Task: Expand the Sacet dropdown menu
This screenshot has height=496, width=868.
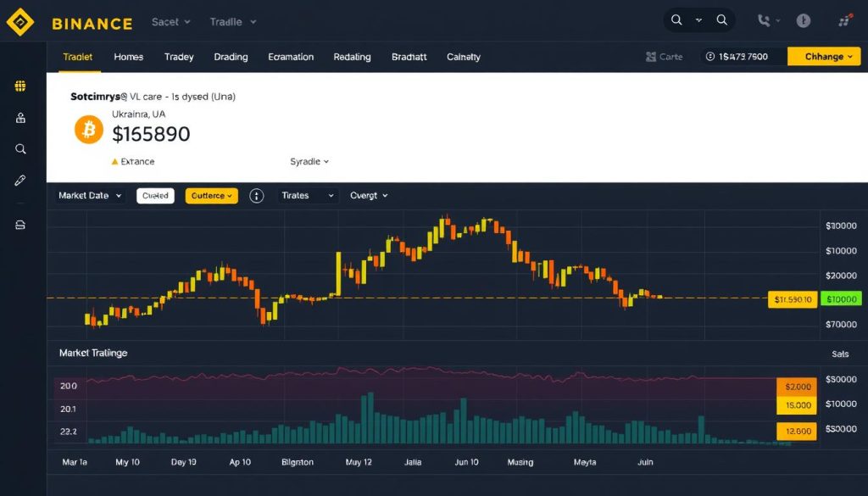Action: (171, 22)
